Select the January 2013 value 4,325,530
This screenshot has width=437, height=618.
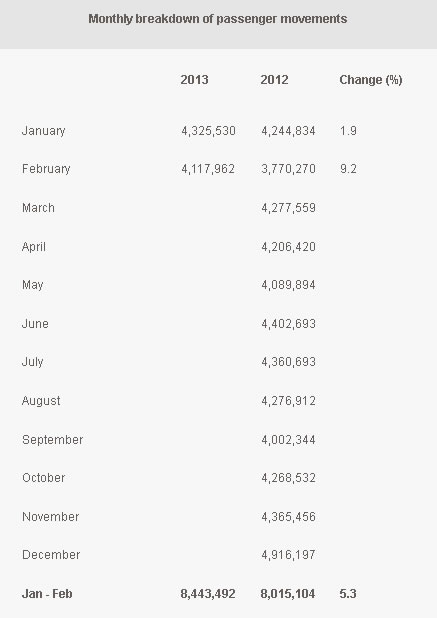pos(208,131)
